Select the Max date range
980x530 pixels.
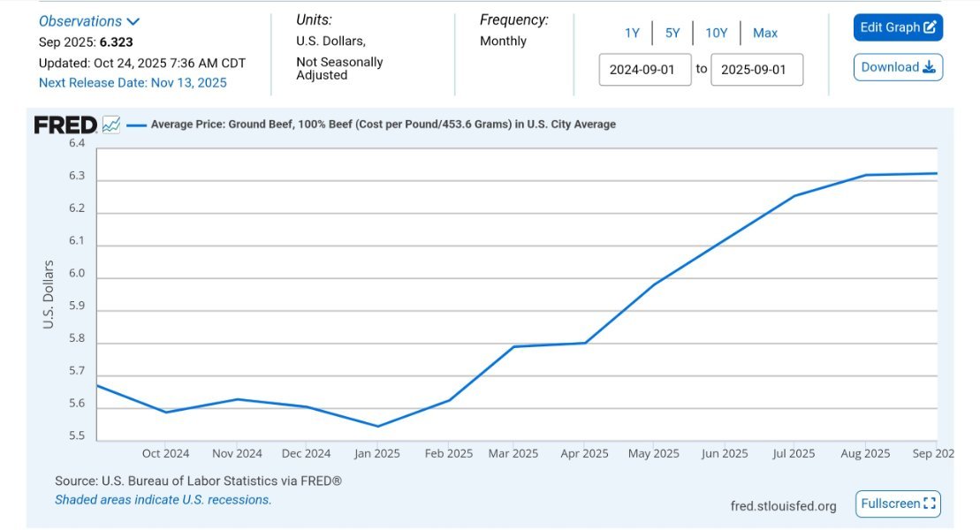pos(765,33)
